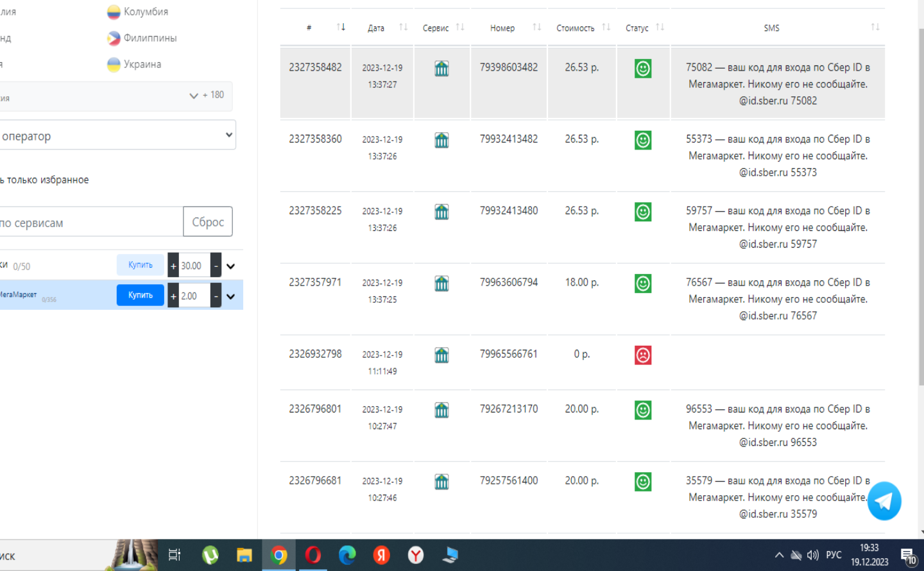Sort table by Стоимость column
Screen dimensions: 924x571
606,27
